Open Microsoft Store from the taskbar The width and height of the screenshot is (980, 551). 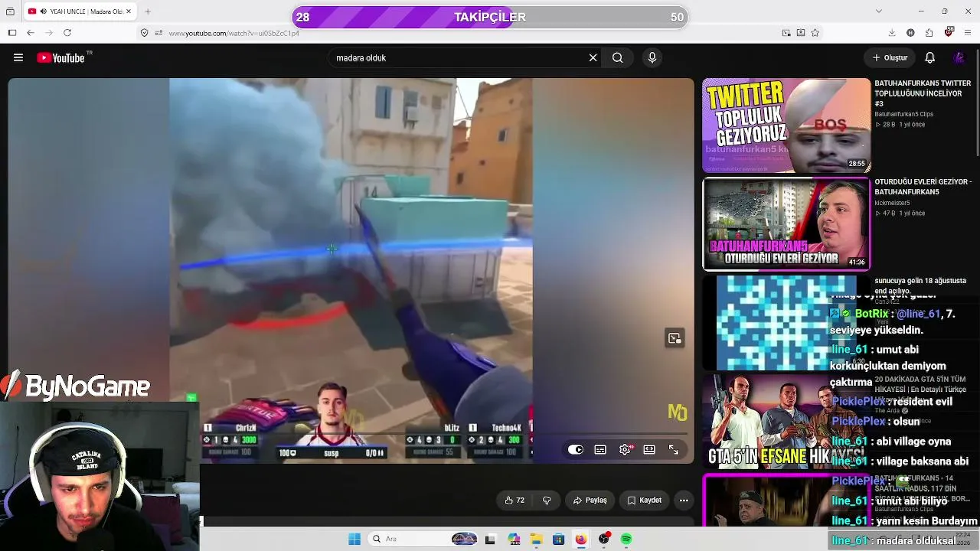[559, 540]
